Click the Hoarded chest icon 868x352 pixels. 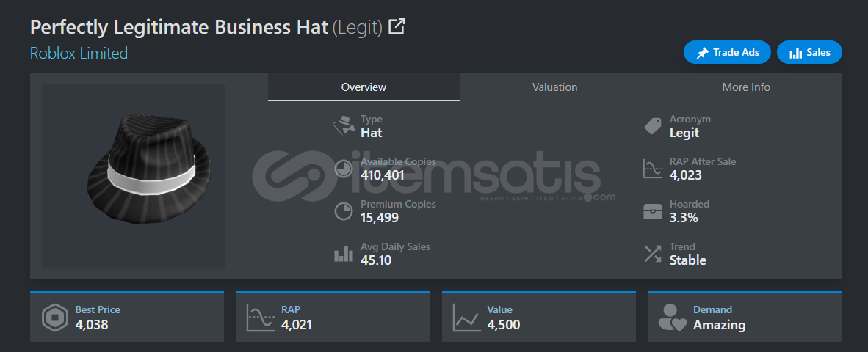pos(653,211)
